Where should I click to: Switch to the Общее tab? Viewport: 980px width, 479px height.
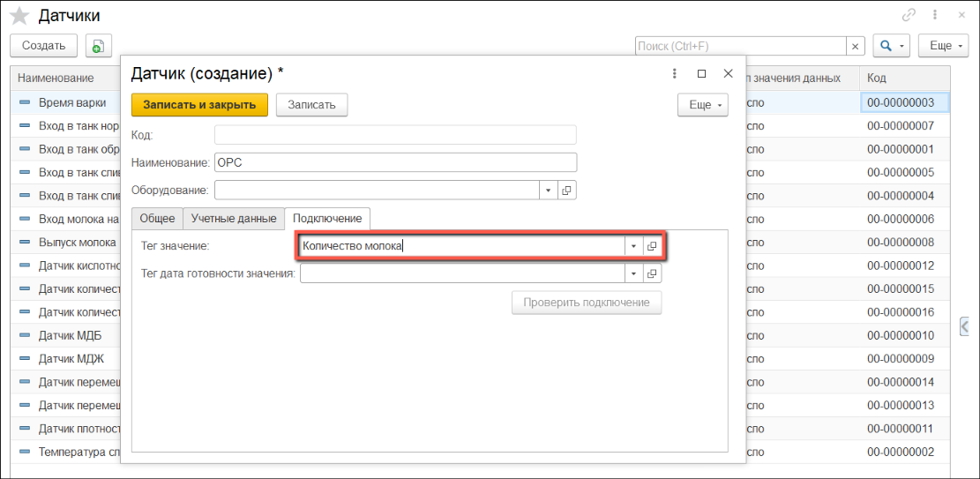[x=158, y=218]
